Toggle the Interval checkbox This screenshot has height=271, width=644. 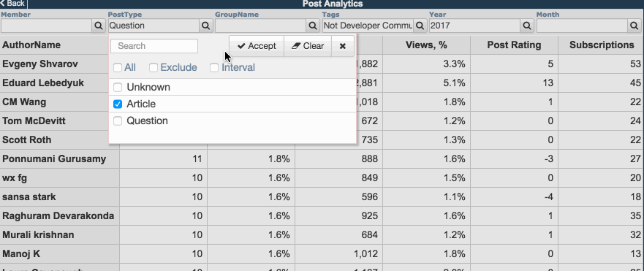coord(214,68)
